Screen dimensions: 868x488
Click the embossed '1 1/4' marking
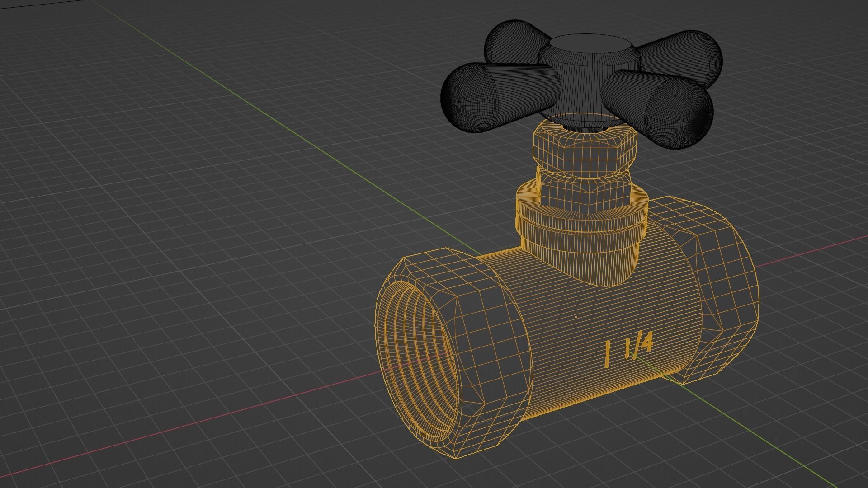(629, 350)
